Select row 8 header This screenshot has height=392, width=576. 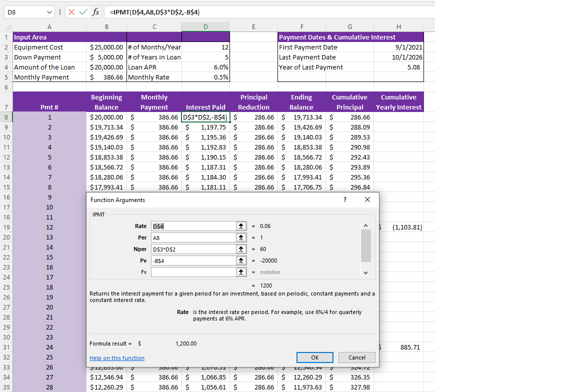pyautogui.click(x=6, y=117)
